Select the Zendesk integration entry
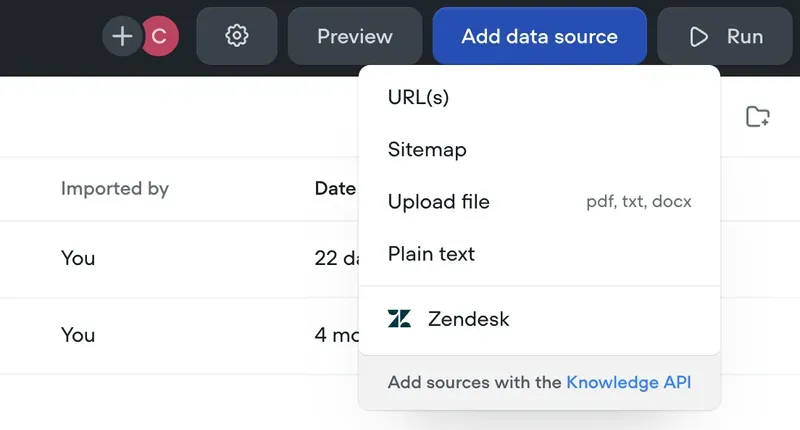This screenshot has height=430, width=800. tap(539, 319)
